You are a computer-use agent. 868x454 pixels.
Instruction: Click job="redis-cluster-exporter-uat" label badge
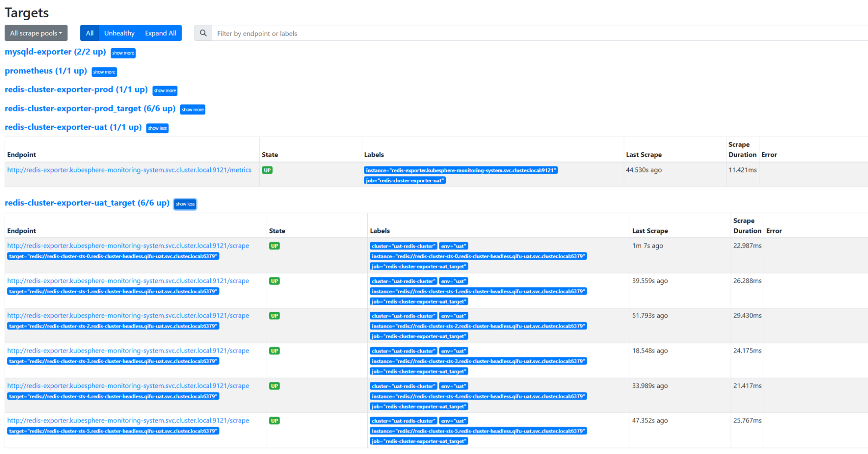[405, 181]
